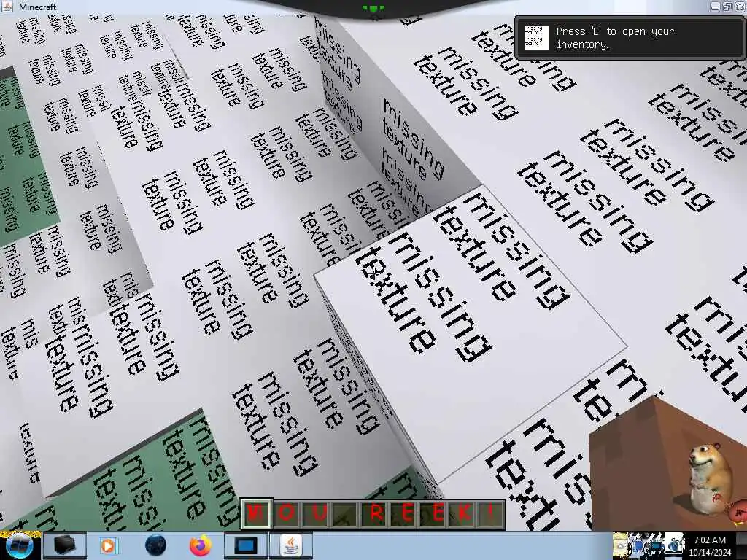Select the hotbar slot showing K
747x560 pixels.
coord(462,514)
